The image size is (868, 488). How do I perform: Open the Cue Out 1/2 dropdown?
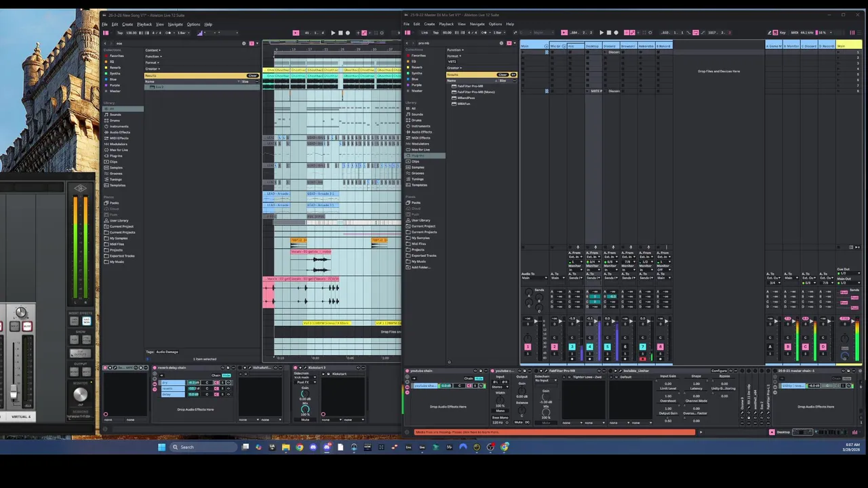(x=848, y=273)
